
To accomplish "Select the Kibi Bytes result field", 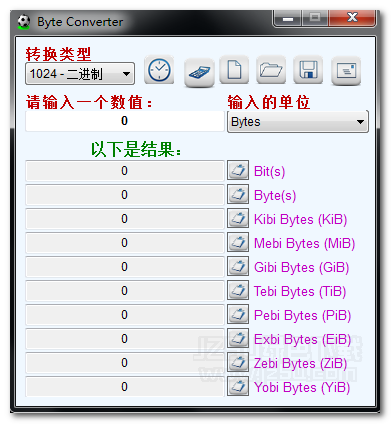I will point(125,219).
